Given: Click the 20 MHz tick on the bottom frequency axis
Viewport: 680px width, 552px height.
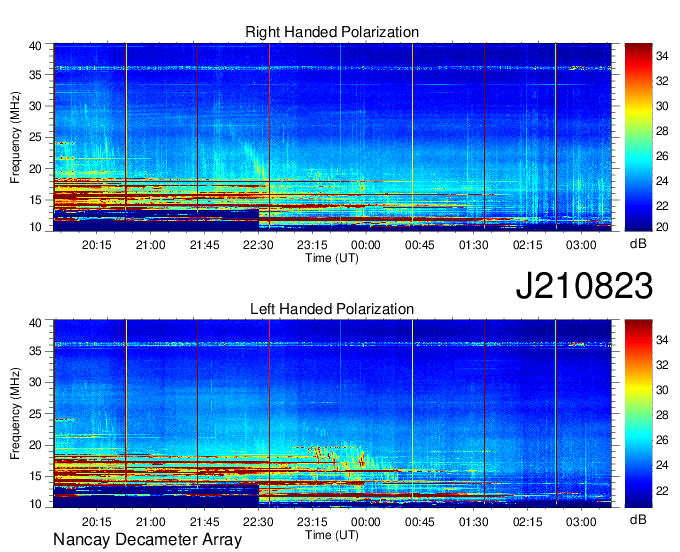Looking at the screenshot, I should pos(35,445).
